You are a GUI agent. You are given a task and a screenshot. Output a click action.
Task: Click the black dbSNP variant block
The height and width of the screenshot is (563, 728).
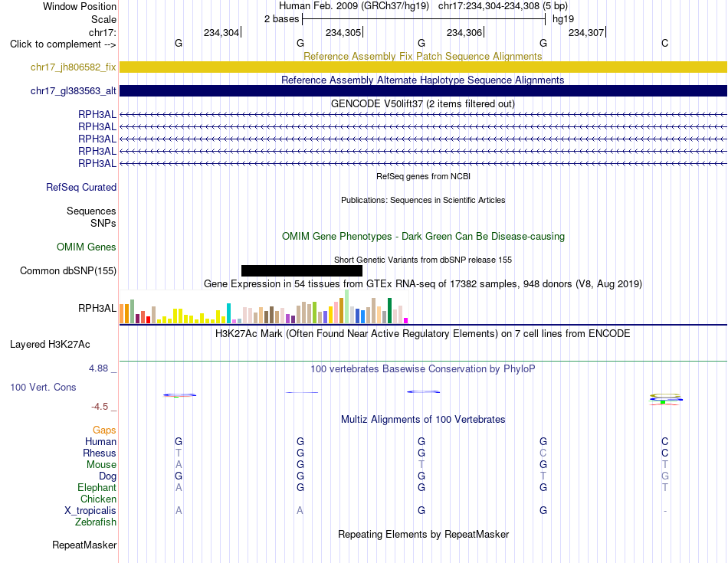tap(302, 270)
